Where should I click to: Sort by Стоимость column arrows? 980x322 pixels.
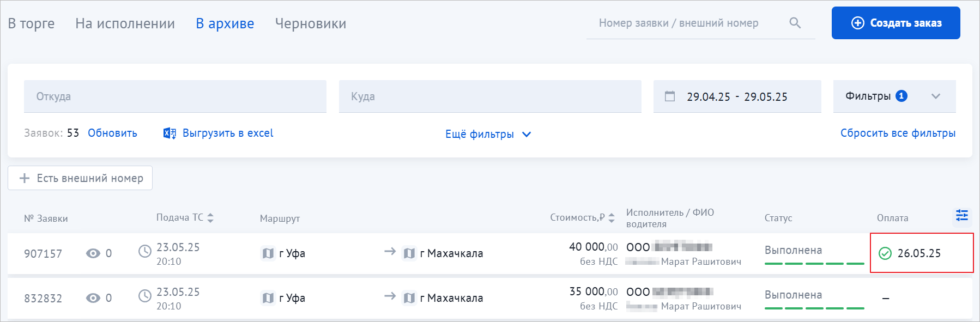click(612, 217)
